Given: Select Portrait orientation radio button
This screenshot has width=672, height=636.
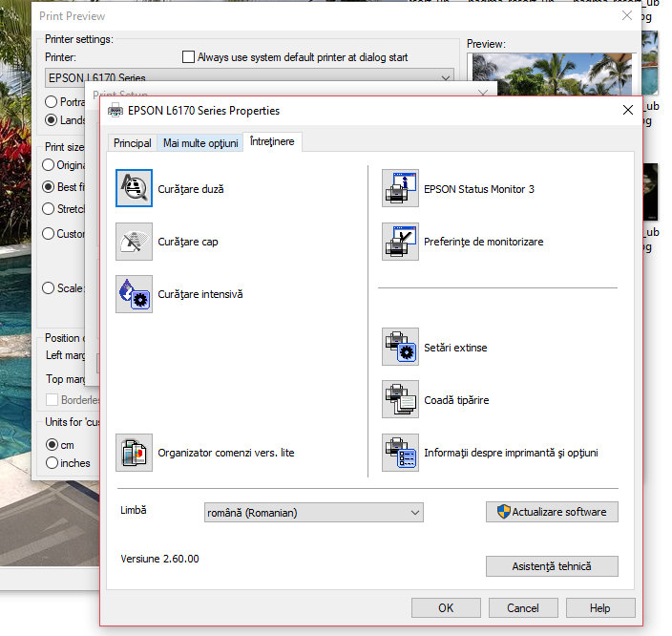Looking at the screenshot, I should point(51,101).
